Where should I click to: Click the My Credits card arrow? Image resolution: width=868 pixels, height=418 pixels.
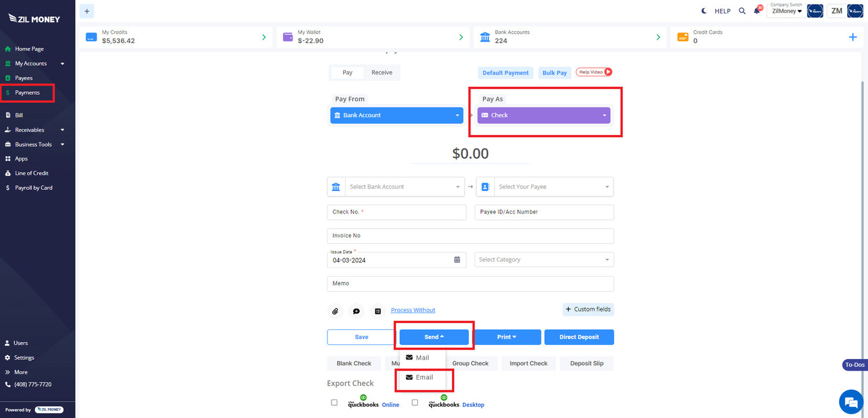click(x=264, y=37)
